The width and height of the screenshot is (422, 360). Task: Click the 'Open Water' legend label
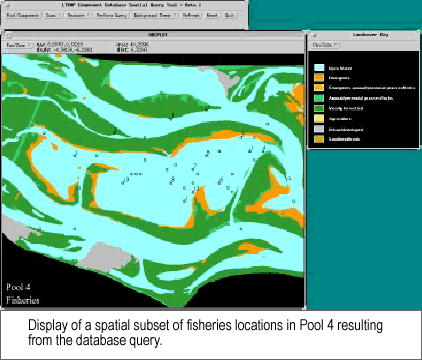(x=340, y=68)
